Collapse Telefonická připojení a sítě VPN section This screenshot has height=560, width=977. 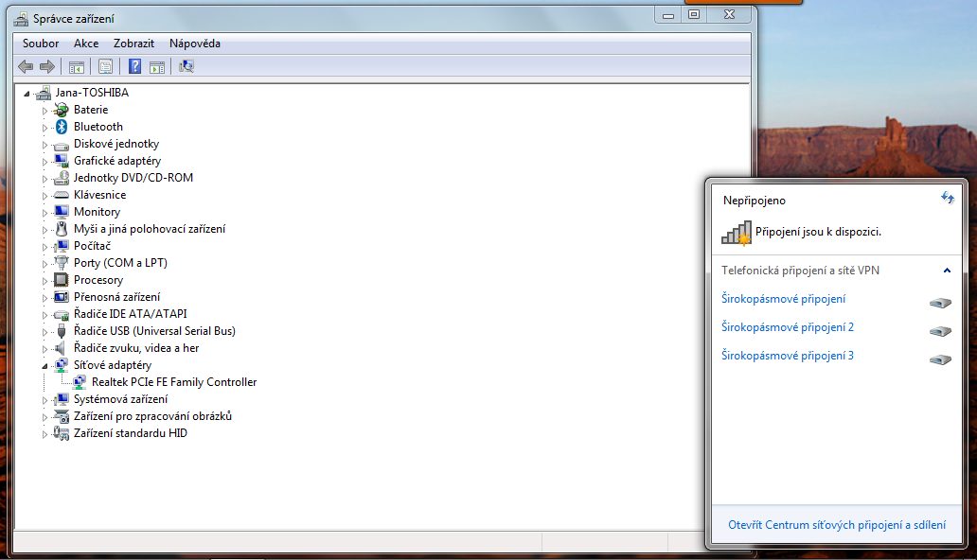(x=946, y=271)
